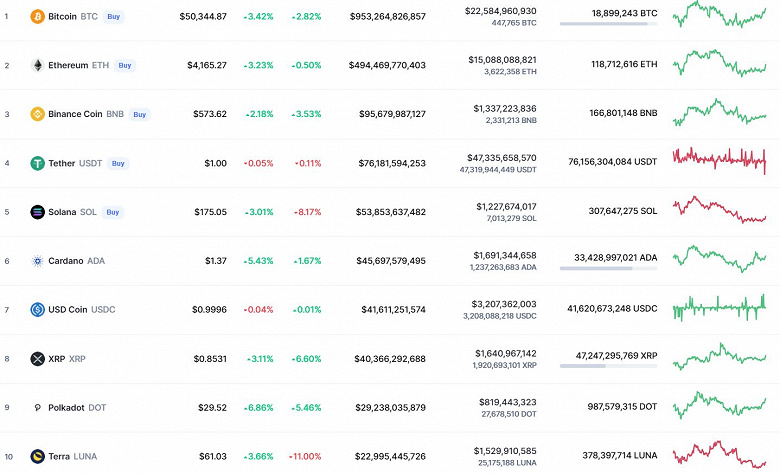
Task: Click Bitcoin's circulating supply progress bar
Action: tap(609, 23)
